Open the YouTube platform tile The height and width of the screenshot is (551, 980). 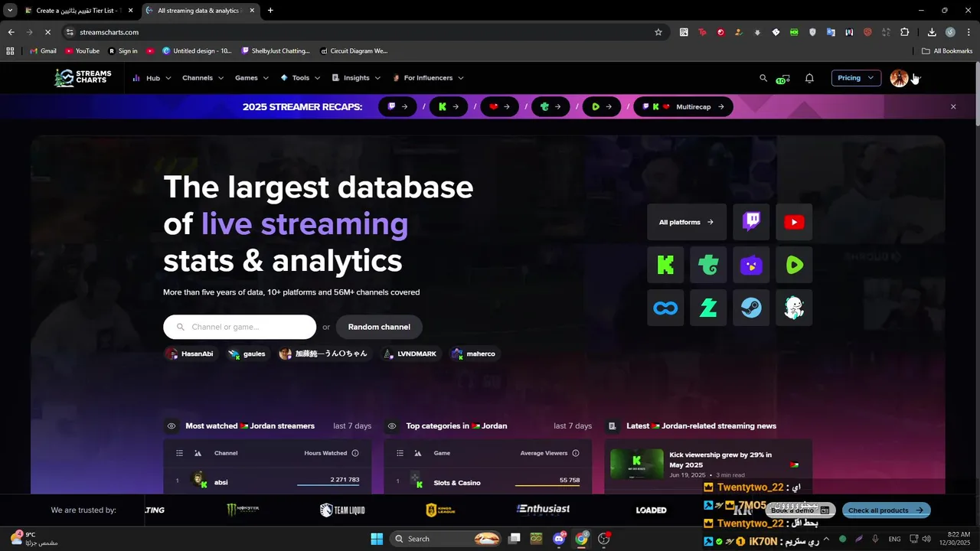(x=794, y=222)
